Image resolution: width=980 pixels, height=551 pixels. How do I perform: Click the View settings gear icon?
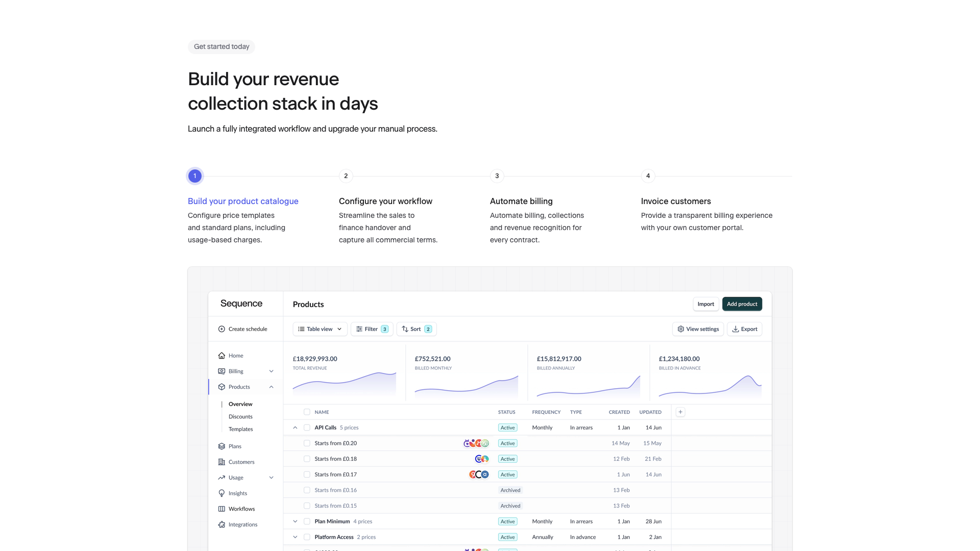pyautogui.click(x=681, y=329)
